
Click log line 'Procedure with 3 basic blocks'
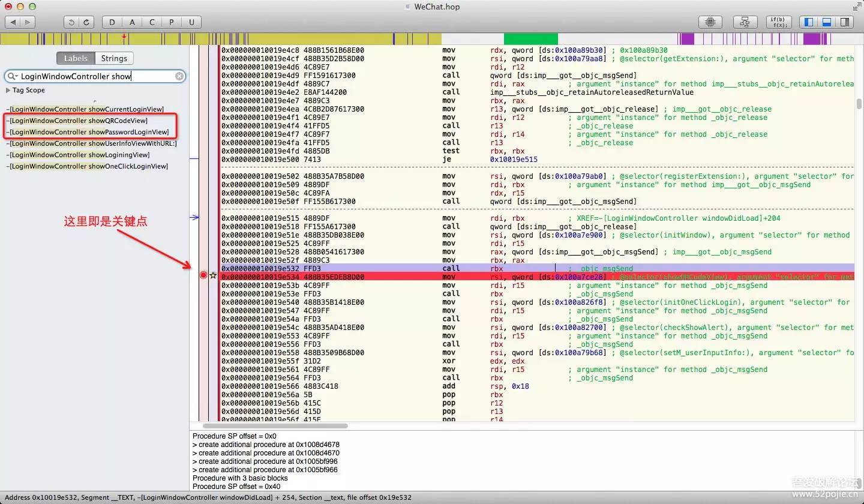tap(240, 478)
